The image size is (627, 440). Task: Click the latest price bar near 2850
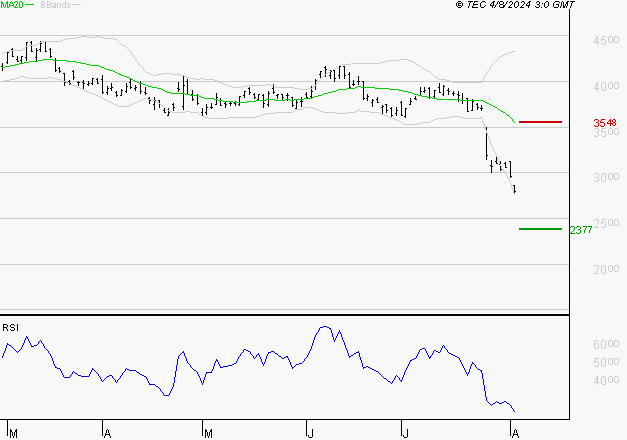point(515,189)
